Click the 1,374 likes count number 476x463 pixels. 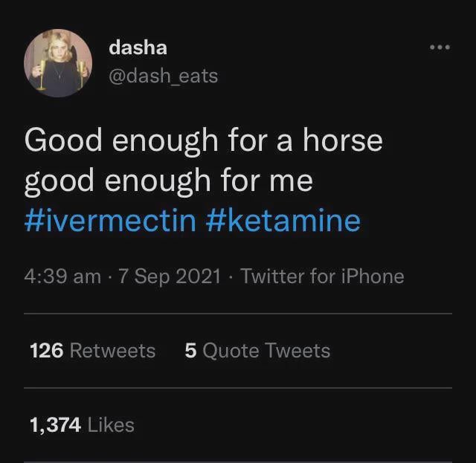55,424
